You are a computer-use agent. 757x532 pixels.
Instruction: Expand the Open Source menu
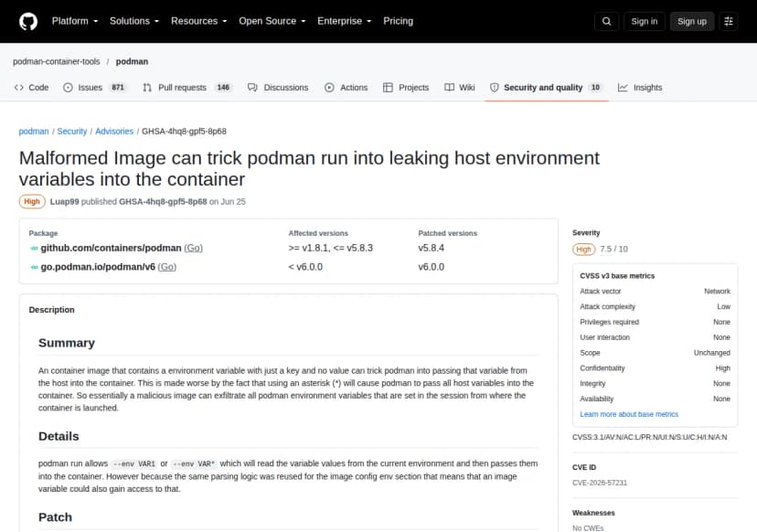point(272,21)
